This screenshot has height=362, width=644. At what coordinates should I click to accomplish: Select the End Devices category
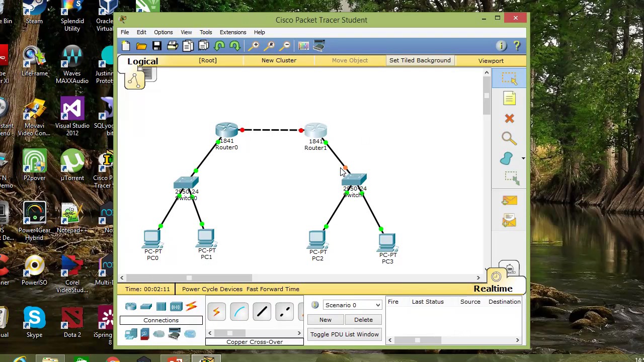131,334
